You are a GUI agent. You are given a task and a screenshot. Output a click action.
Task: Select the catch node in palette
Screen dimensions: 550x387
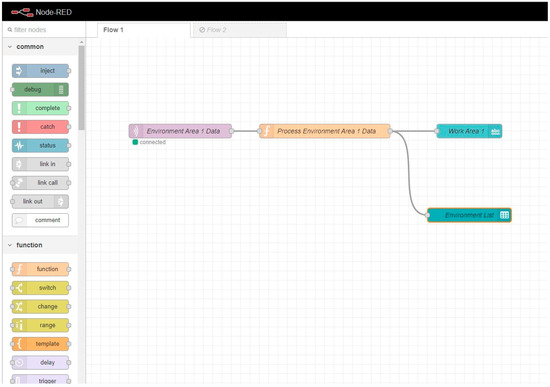tap(40, 127)
